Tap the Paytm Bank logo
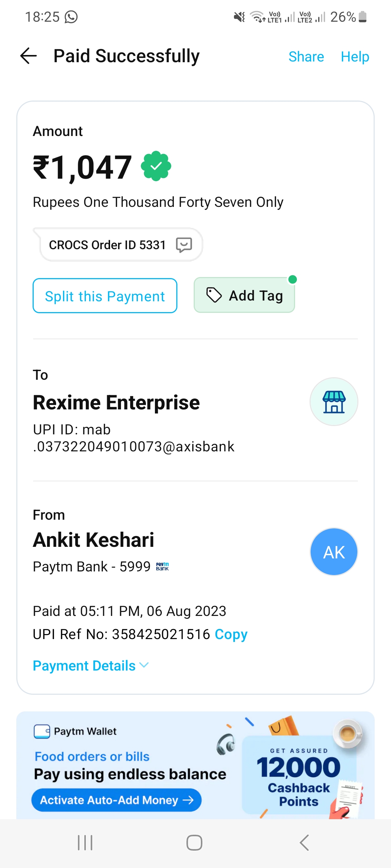 [163, 566]
